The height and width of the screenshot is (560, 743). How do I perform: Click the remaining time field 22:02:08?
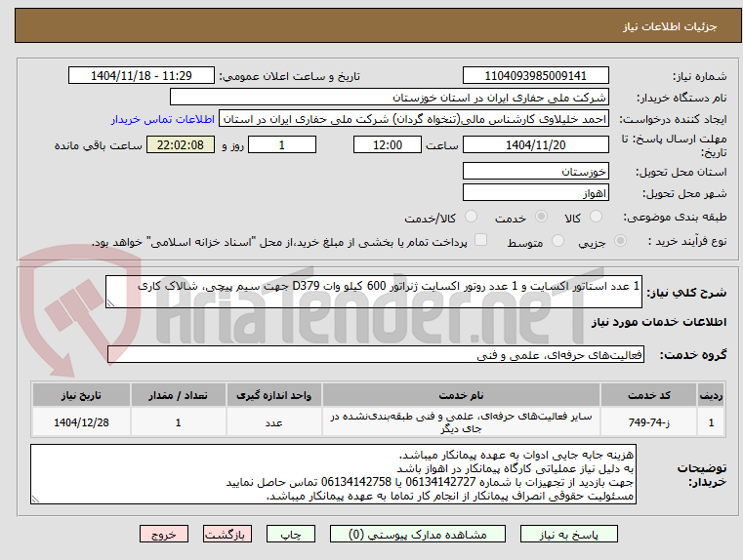tap(181, 144)
